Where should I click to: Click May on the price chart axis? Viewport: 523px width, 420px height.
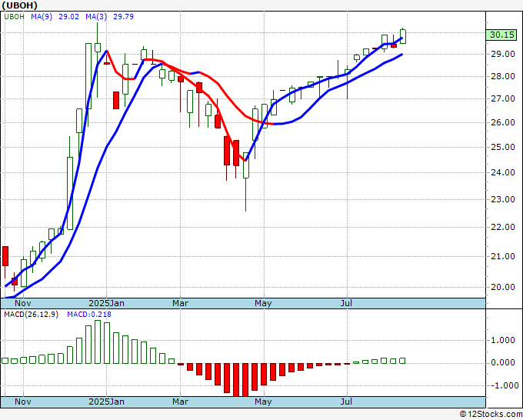pyautogui.click(x=263, y=303)
